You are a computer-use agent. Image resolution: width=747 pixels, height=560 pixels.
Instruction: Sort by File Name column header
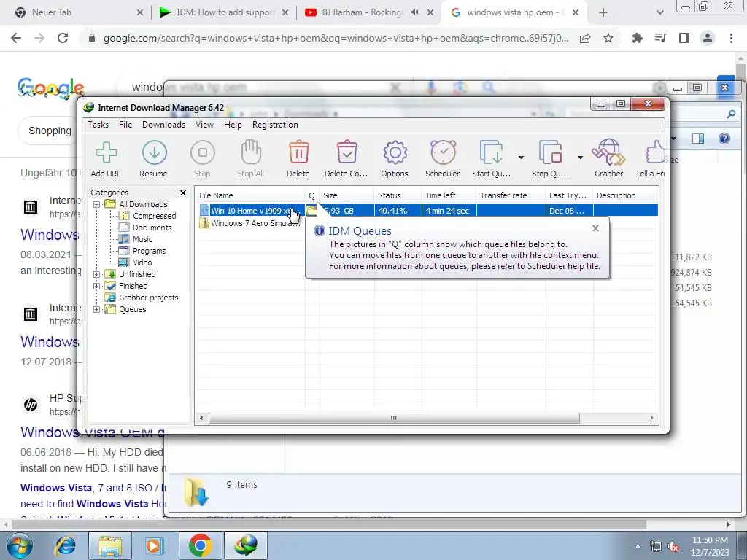[x=249, y=195]
